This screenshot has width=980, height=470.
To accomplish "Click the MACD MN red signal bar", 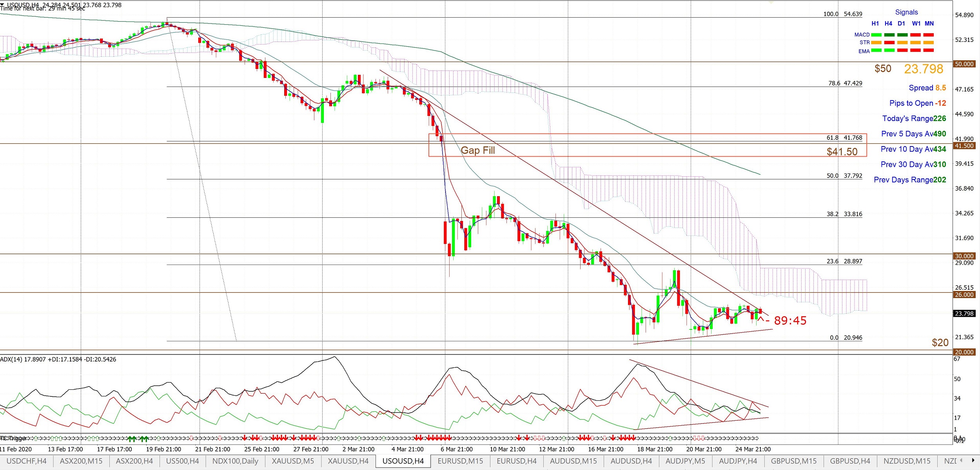I will pyautogui.click(x=929, y=35).
